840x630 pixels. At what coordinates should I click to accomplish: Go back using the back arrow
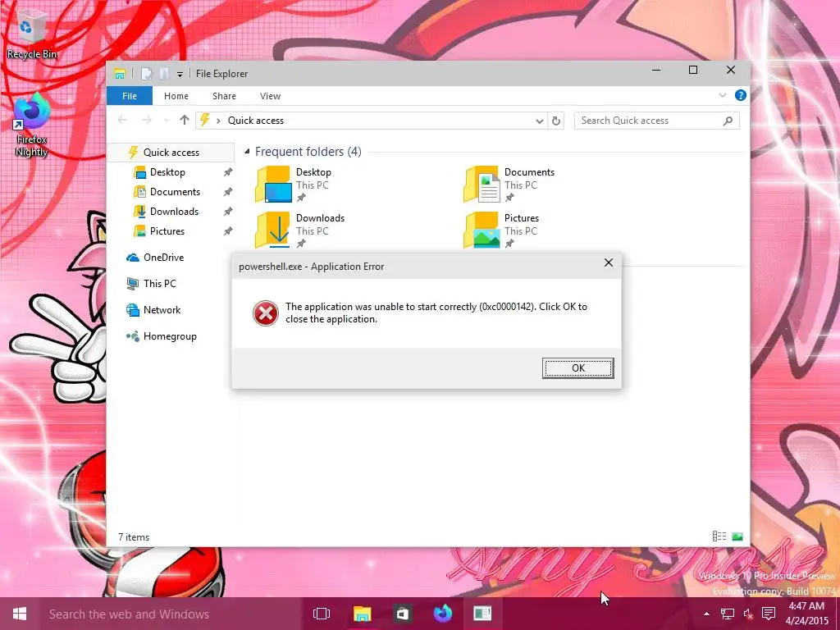tap(123, 120)
